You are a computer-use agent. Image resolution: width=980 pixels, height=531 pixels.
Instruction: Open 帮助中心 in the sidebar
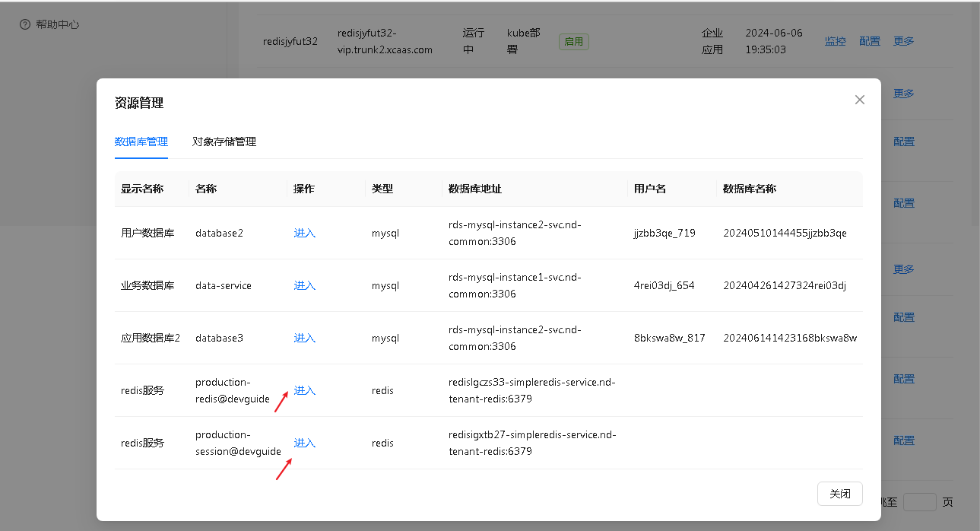point(49,24)
